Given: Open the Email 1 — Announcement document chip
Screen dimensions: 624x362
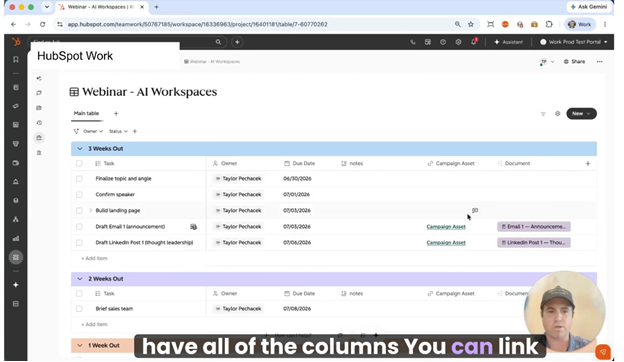Looking at the screenshot, I should coord(534,227).
